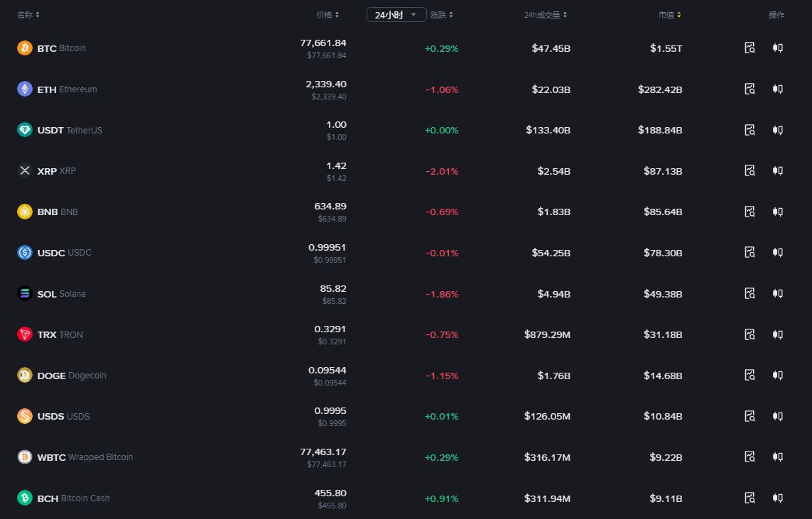Open the BTC Bitcoin name link

click(x=62, y=48)
